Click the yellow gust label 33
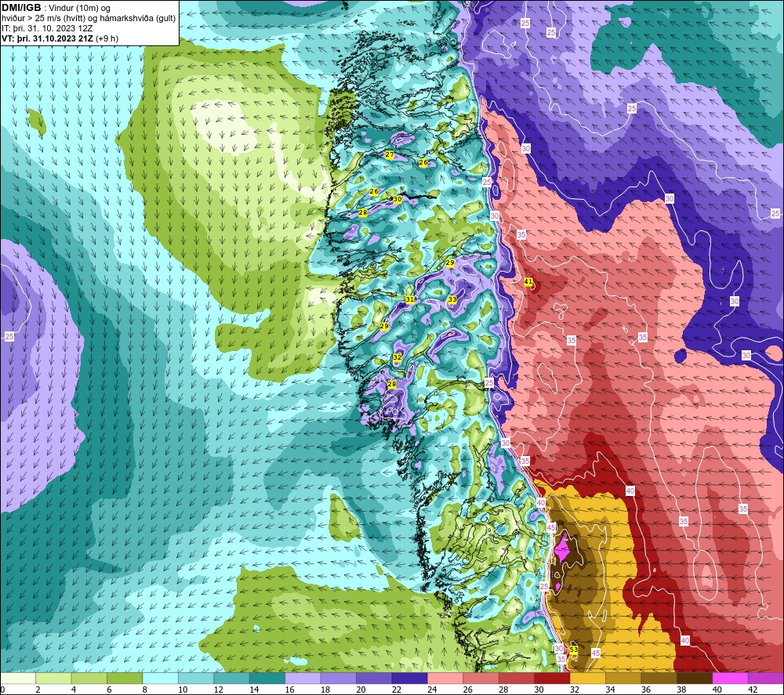The image size is (784, 695). coord(452,299)
